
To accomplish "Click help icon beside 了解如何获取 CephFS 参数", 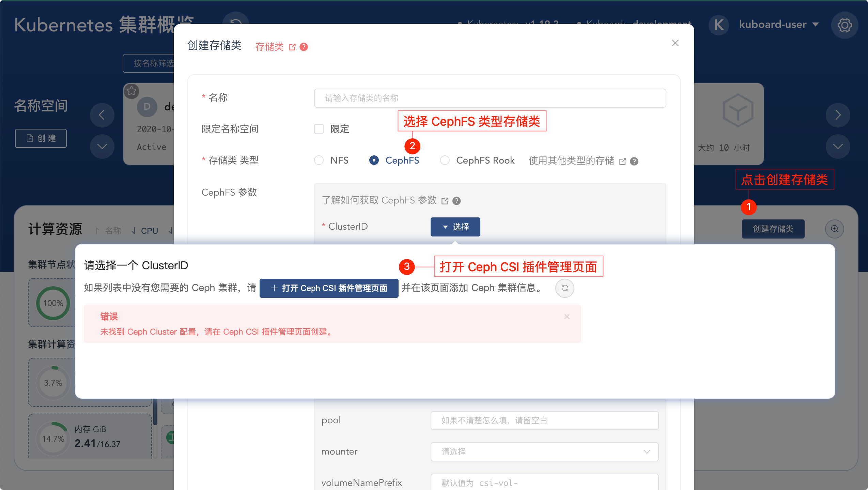I will [x=456, y=201].
